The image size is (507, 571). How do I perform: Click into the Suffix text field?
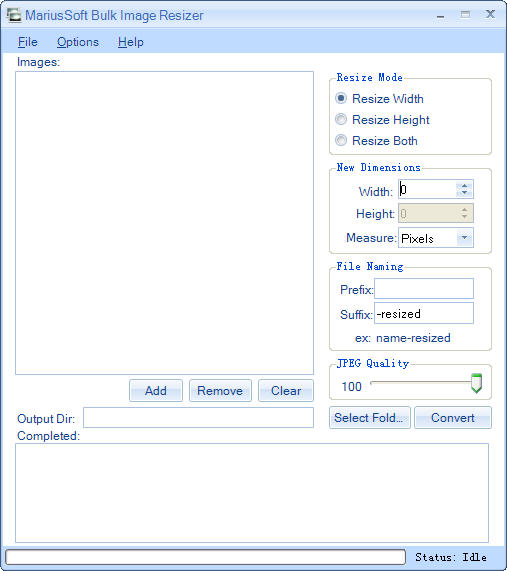click(424, 313)
